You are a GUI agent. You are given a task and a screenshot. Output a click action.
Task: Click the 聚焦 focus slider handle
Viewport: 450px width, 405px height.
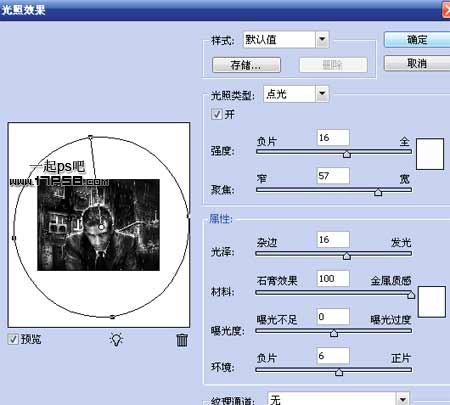click(x=378, y=192)
